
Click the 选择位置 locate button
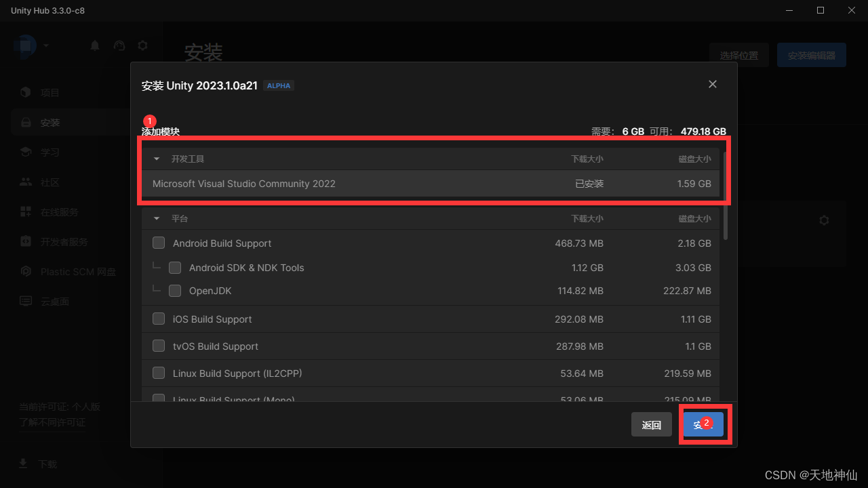click(739, 56)
